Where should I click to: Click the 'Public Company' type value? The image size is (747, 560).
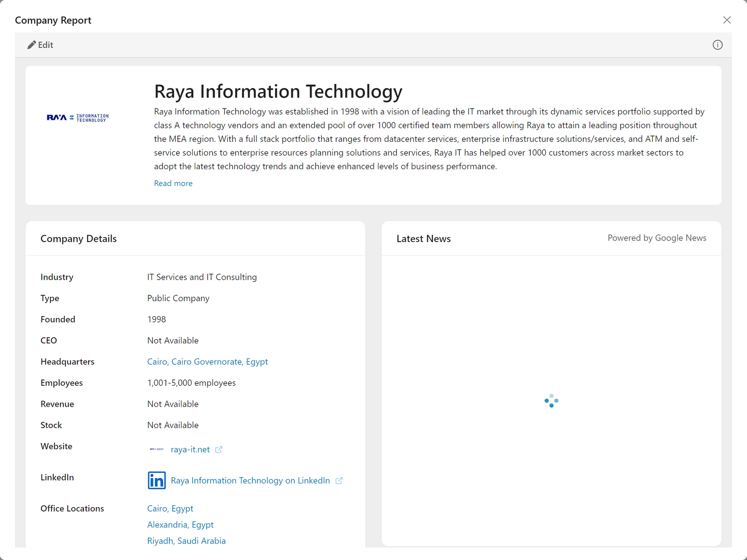click(178, 298)
